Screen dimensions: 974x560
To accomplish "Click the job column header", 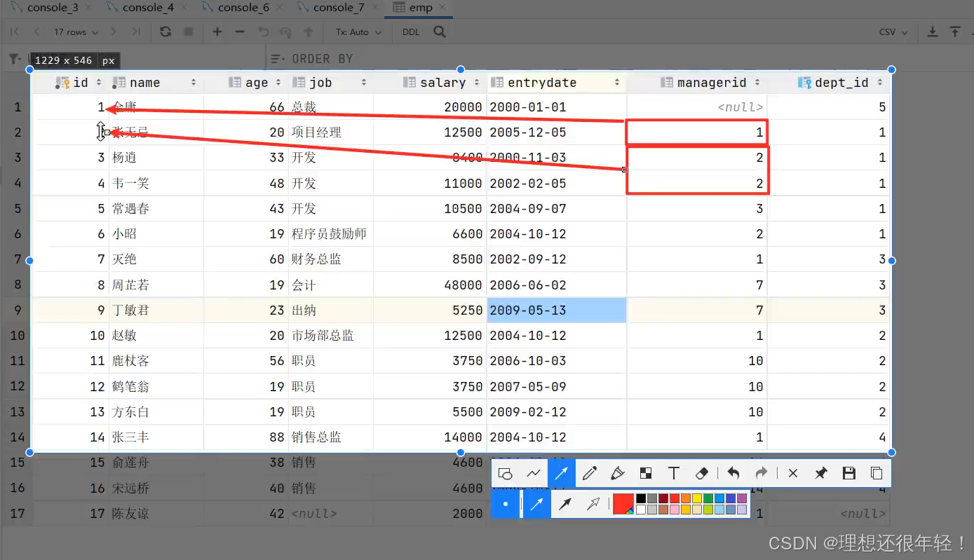I will pos(329,83).
